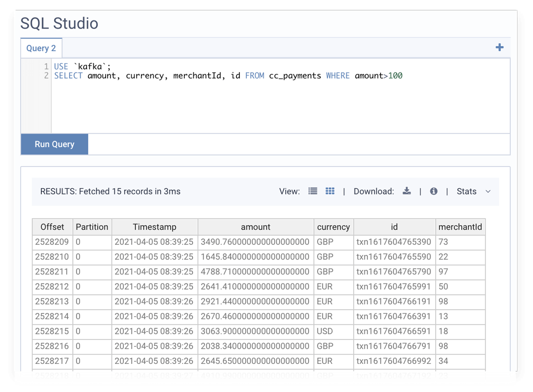Select the Timestamp column header

(155, 227)
